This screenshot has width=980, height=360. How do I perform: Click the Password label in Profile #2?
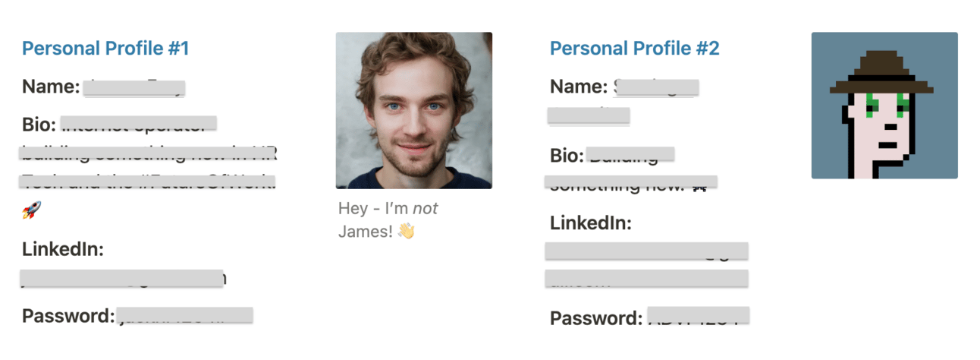596,317
